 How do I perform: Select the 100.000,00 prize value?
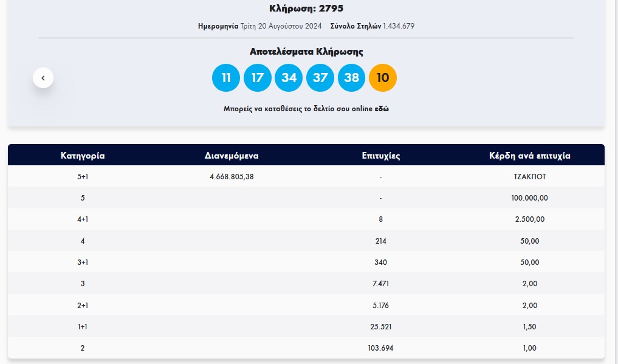[529, 198]
